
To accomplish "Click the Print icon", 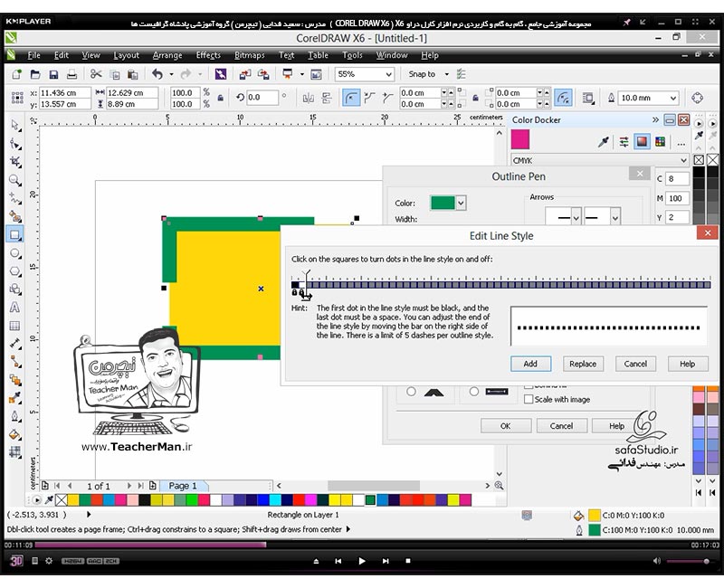I will tap(71, 74).
